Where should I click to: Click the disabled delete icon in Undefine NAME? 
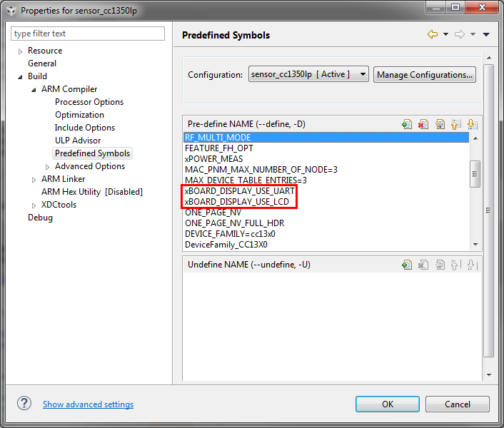(423, 265)
